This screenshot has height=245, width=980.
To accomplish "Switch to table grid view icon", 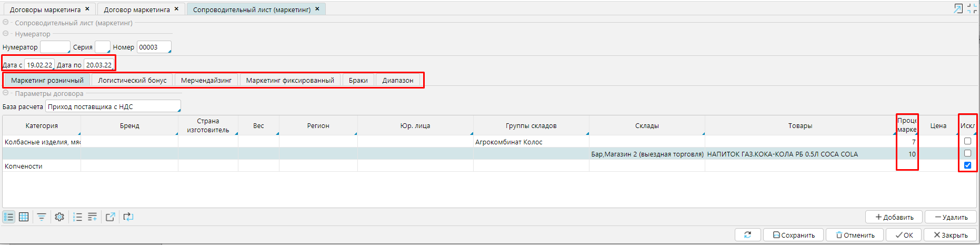I will pyautogui.click(x=24, y=217).
